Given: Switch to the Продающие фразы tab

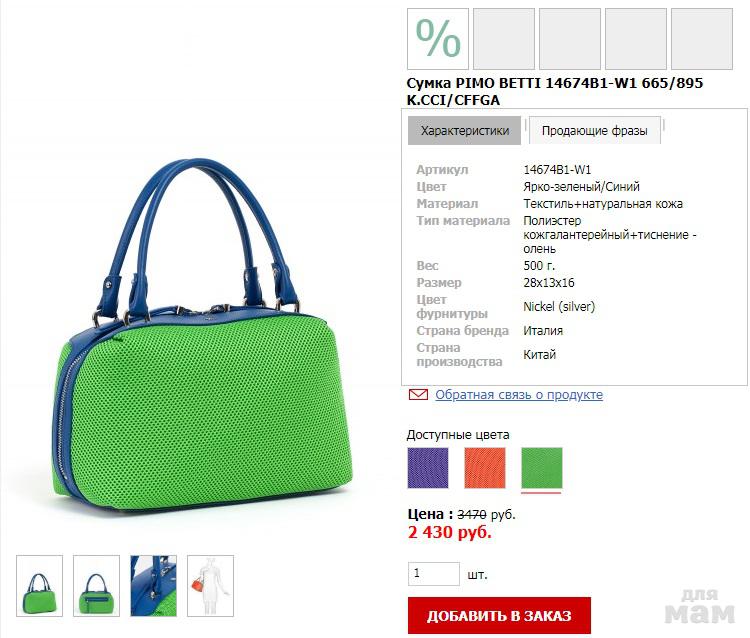Looking at the screenshot, I should click(595, 131).
